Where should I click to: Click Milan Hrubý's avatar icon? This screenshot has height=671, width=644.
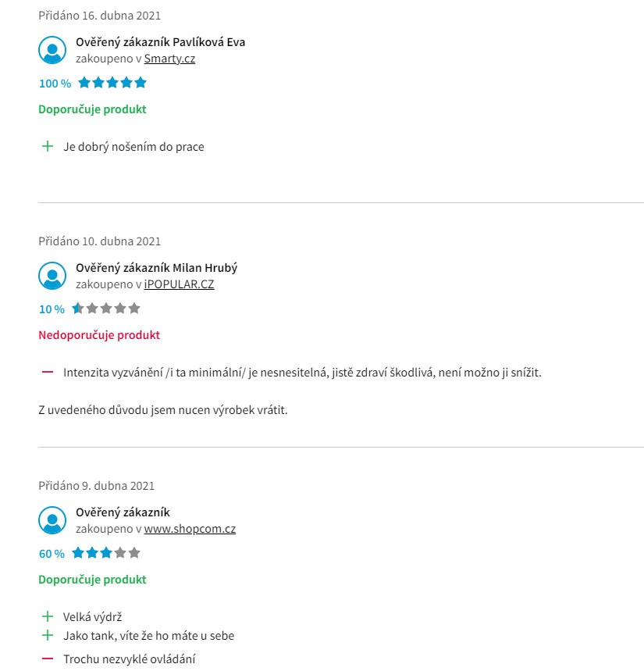[x=52, y=276]
